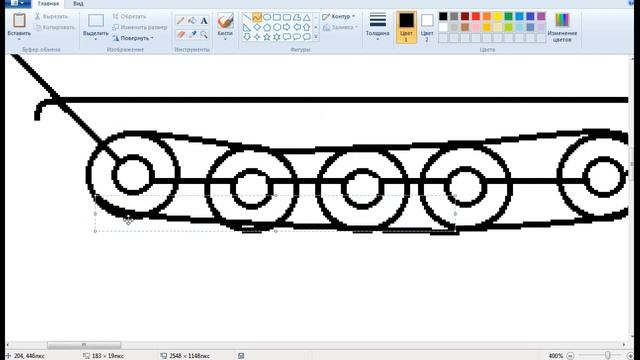The image size is (640, 360).
Task: Choose the Six-point star shape
Action: pos(277,37)
